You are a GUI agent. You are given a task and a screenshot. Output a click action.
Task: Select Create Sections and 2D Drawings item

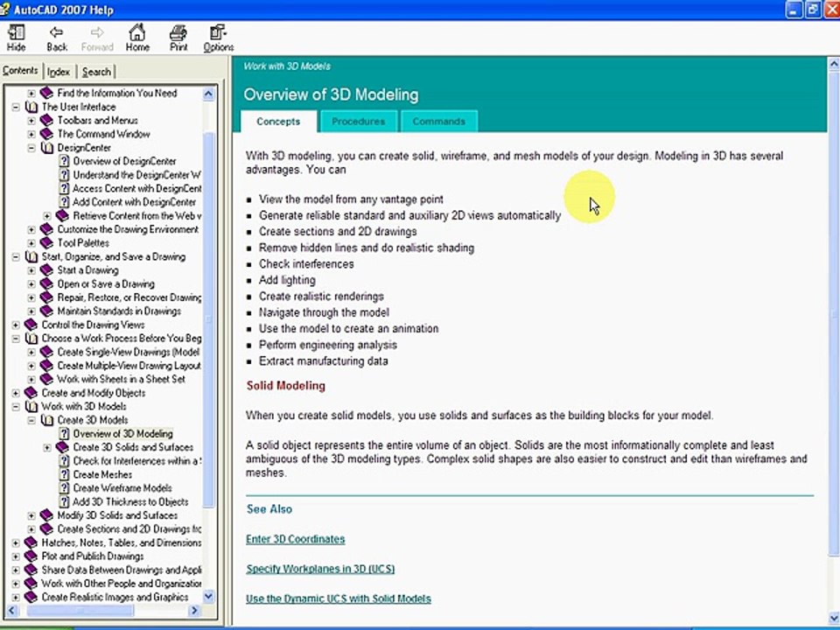129,529
